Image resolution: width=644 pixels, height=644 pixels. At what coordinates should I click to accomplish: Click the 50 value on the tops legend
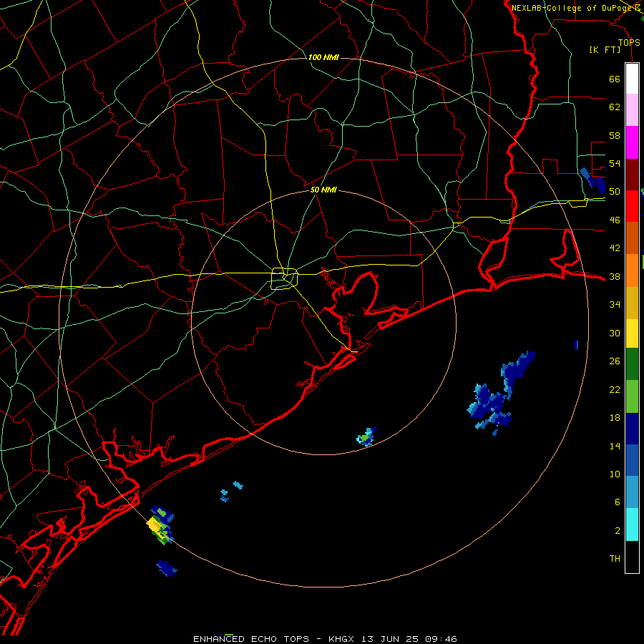(615, 191)
